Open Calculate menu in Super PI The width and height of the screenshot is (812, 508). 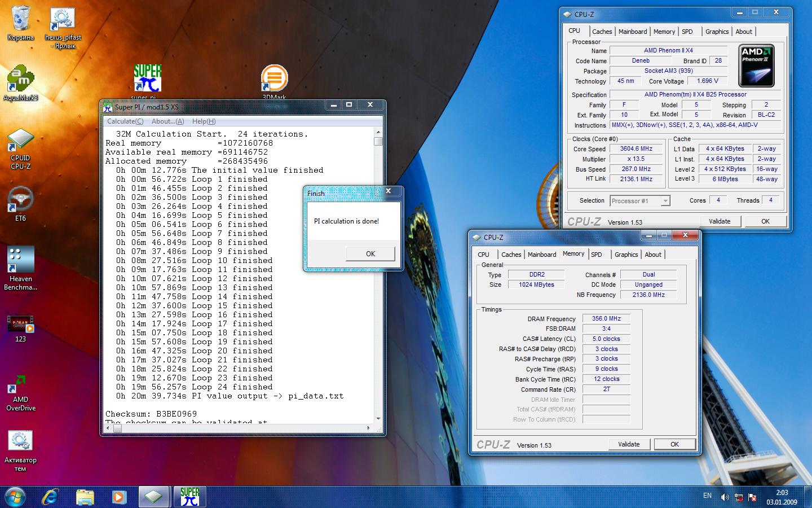click(125, 121)
